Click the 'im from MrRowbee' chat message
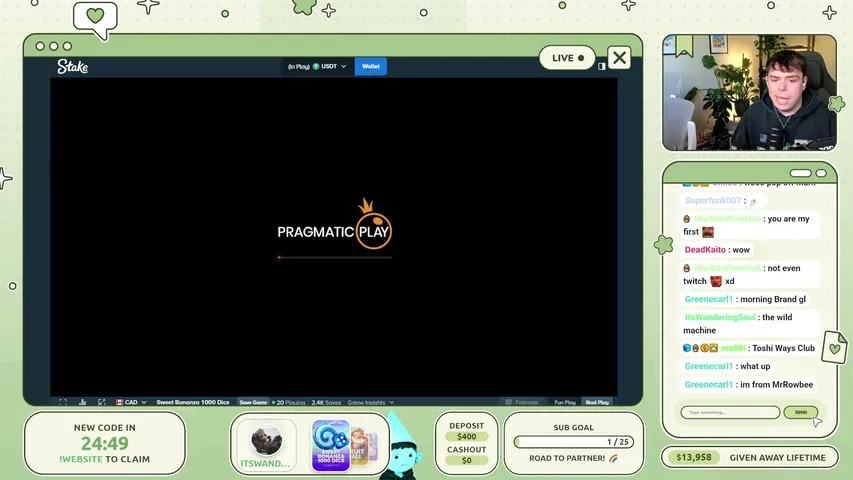Screen dimensions: 853x480 pos(749,385)
